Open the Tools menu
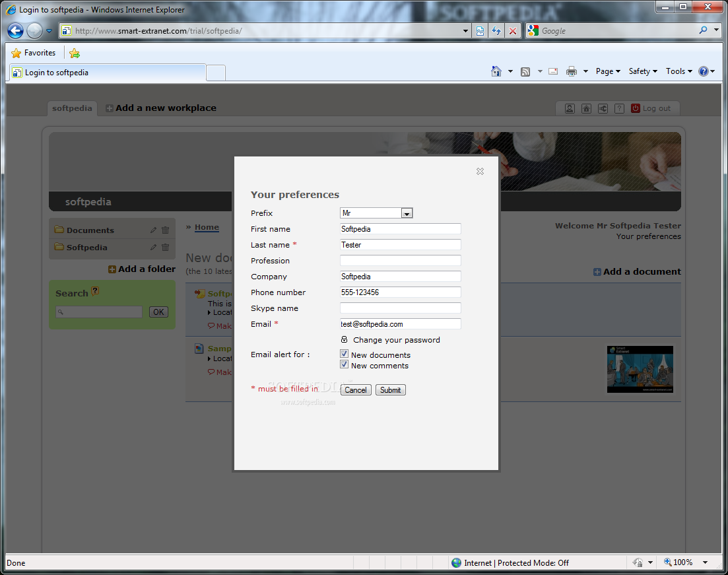728x575 pixels. coord(678,71)
